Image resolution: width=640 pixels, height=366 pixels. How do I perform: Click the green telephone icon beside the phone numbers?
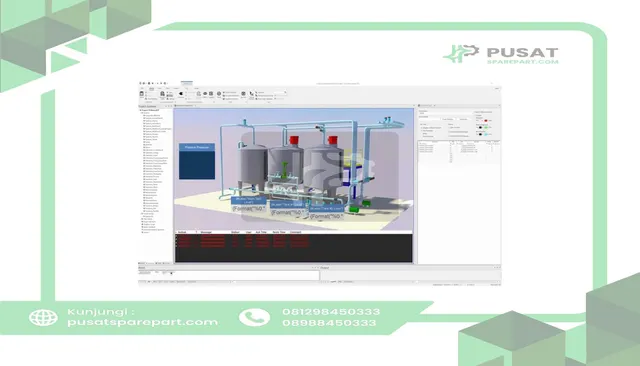[x=254, y=317]
